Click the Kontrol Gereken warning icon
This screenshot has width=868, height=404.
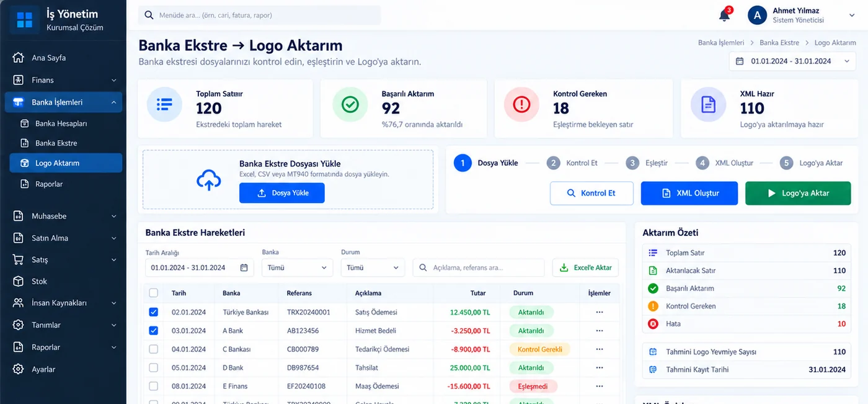tap(522, 104)
